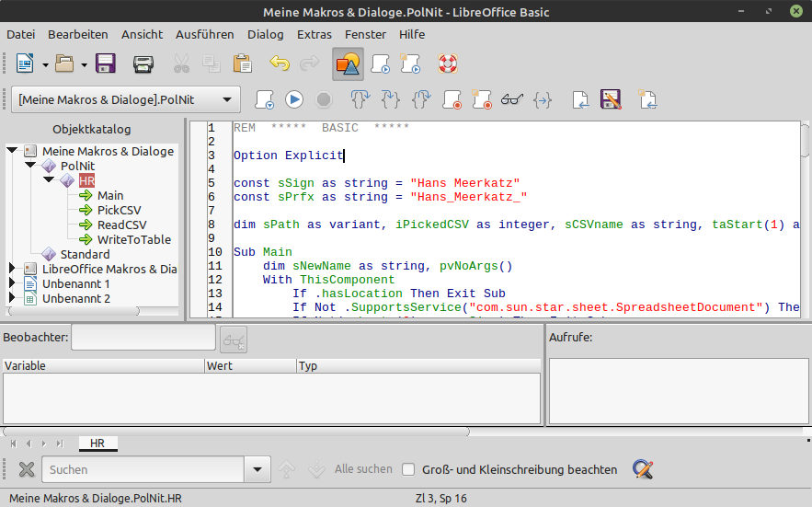Image resolution: width=812 pixels, height=507 pixels.
Task: Click the Step Out icon
Action: [421, 99]
